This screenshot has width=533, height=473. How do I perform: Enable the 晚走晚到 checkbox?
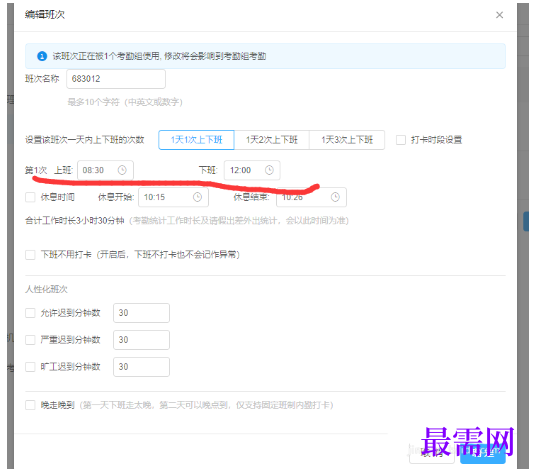[30, 405]
